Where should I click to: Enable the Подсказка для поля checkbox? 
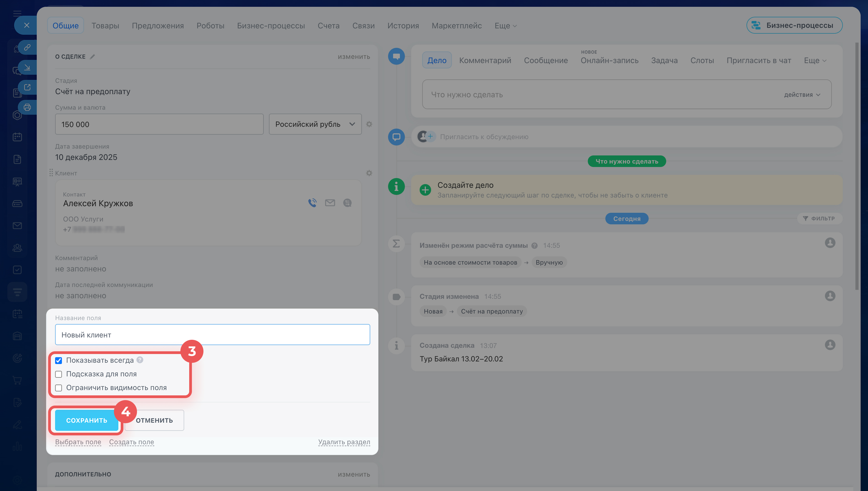pyautogui.click(x=59, y=374)
